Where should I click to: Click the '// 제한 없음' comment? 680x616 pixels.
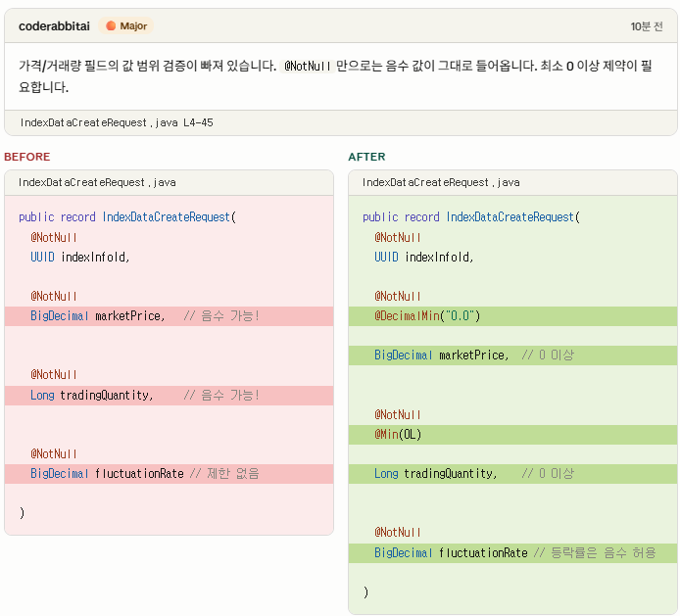pos(224,473)
